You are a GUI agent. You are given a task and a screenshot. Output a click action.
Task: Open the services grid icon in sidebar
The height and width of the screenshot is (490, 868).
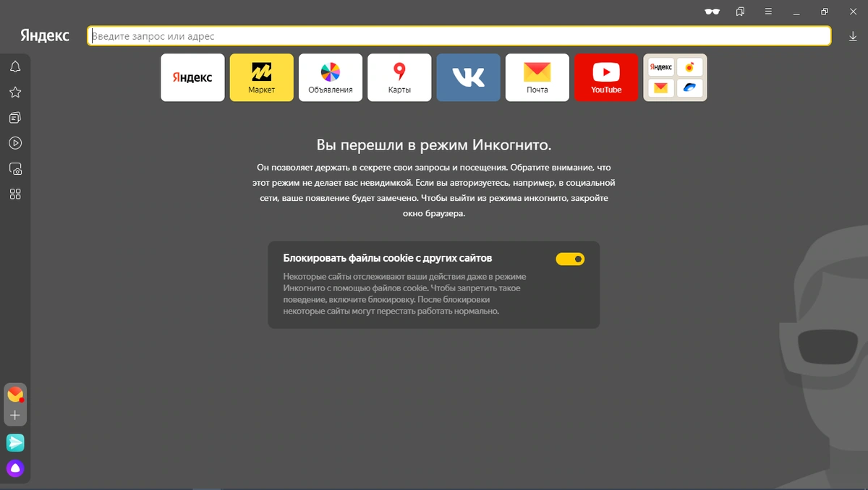pos(15,194)
